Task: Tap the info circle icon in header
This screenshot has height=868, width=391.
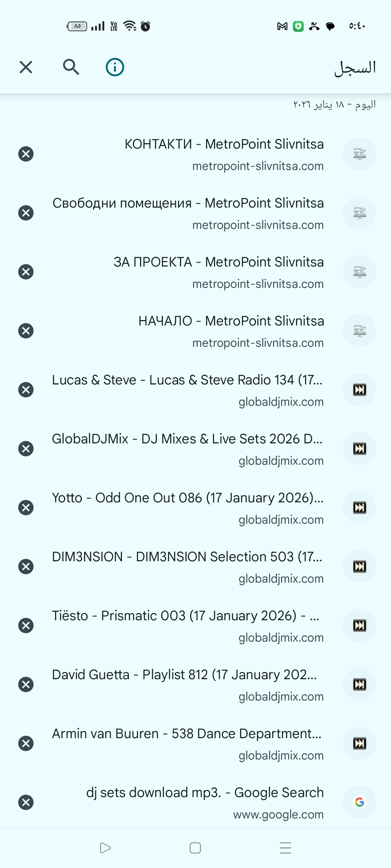Action: pos(115,67)
